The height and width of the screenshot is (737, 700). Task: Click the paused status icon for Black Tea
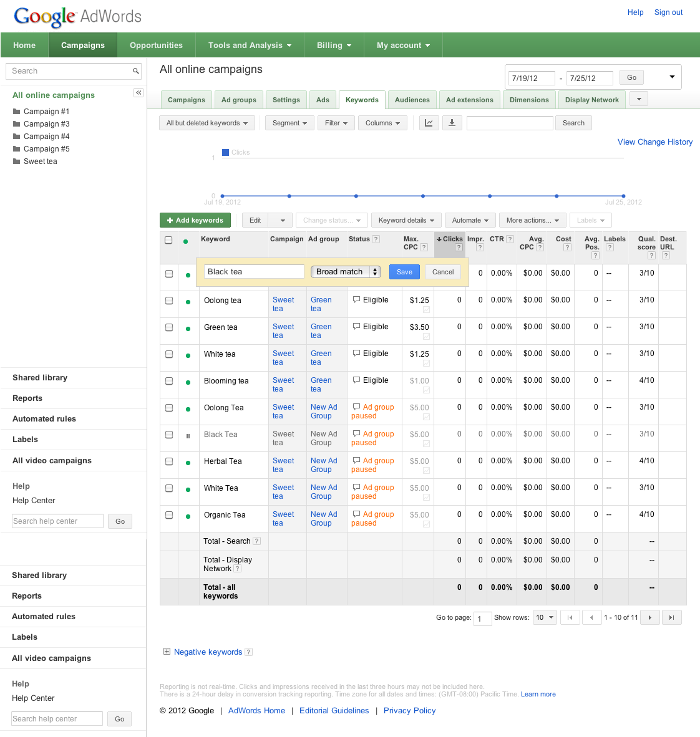tap(188, 436)
